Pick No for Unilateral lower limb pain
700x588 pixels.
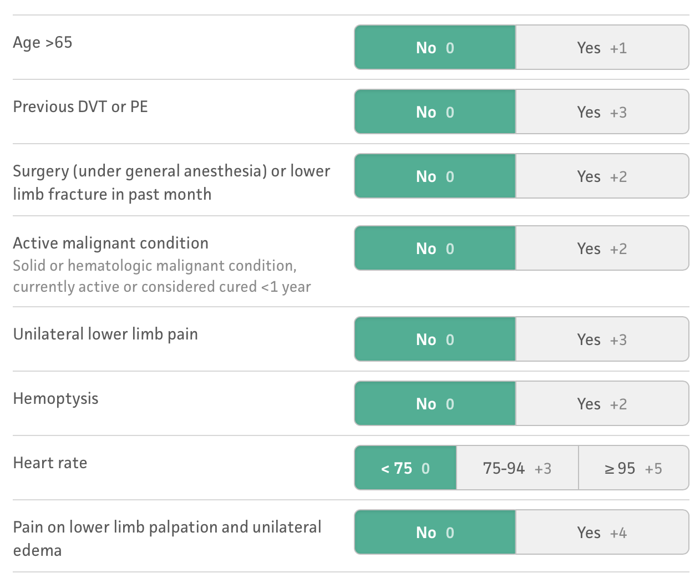pyautogui.click(x=435, y=339)
